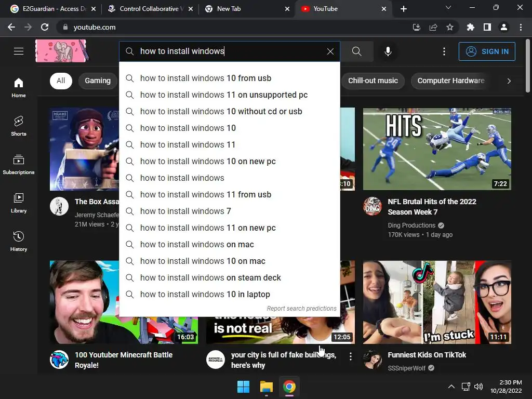Go to Home in sidebar
Viewport: 532px width, 399px height.
click(19, 87)
